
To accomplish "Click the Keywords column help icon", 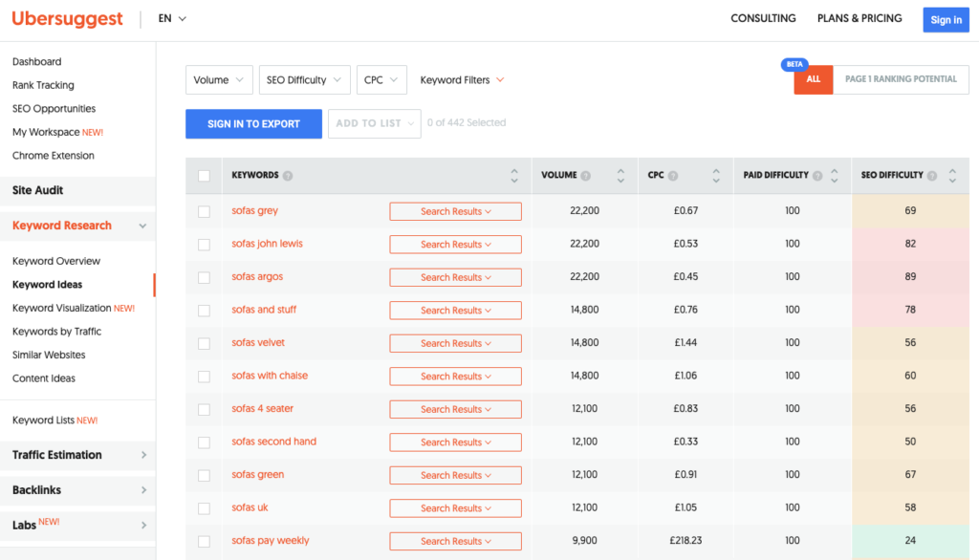I will [287, 176].
